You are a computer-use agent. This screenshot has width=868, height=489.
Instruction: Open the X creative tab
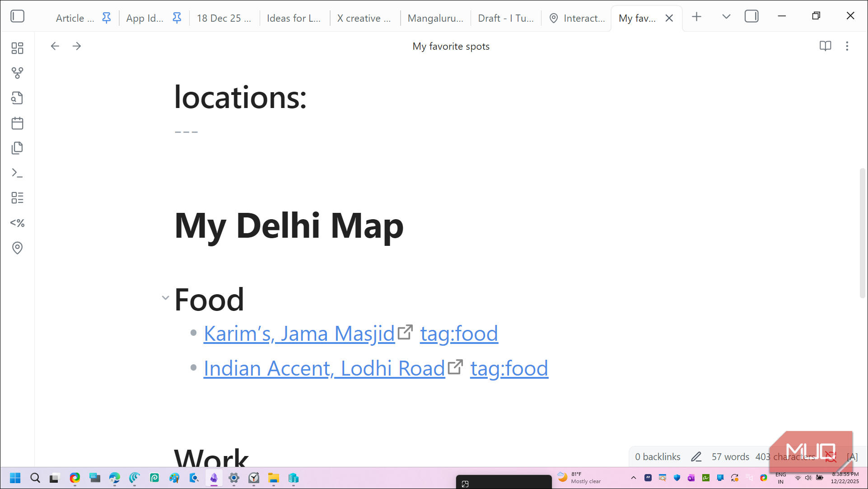pyautogui.click(x=364, y=18)
